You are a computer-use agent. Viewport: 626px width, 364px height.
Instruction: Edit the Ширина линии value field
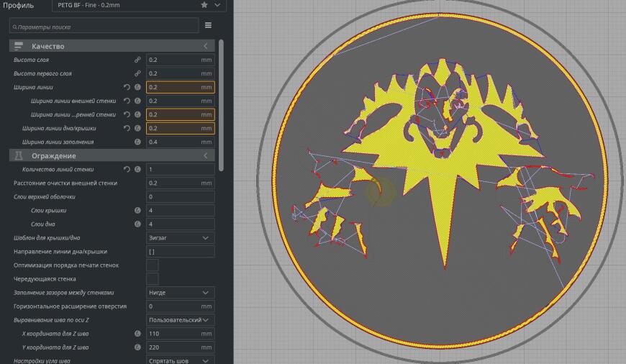tap(180, 87)
